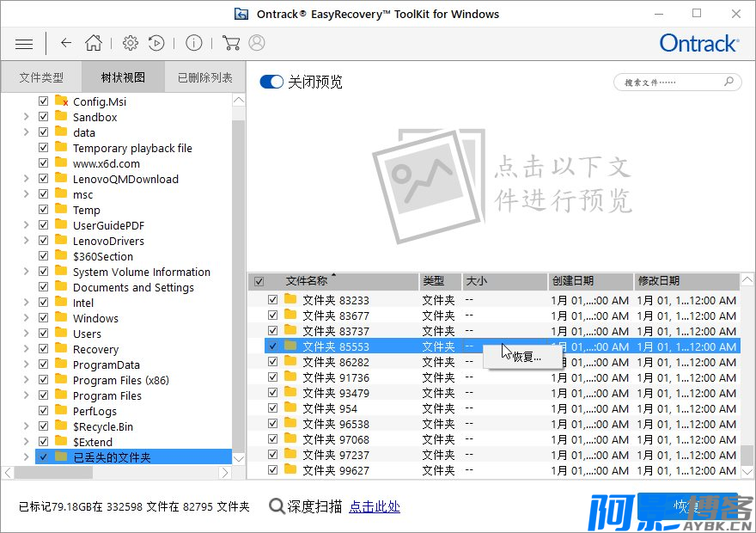Switch to the 已删除列表 tab
The height and width of the screenshot is (533, 756).
[205, 77]
